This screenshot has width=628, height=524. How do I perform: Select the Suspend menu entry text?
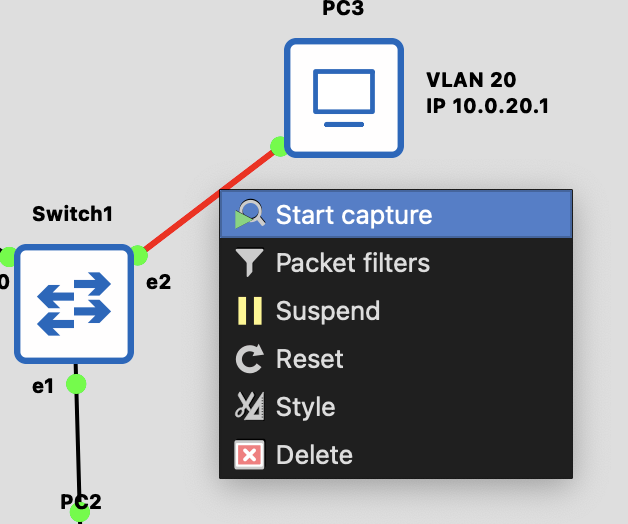click(x=328, y=311)
